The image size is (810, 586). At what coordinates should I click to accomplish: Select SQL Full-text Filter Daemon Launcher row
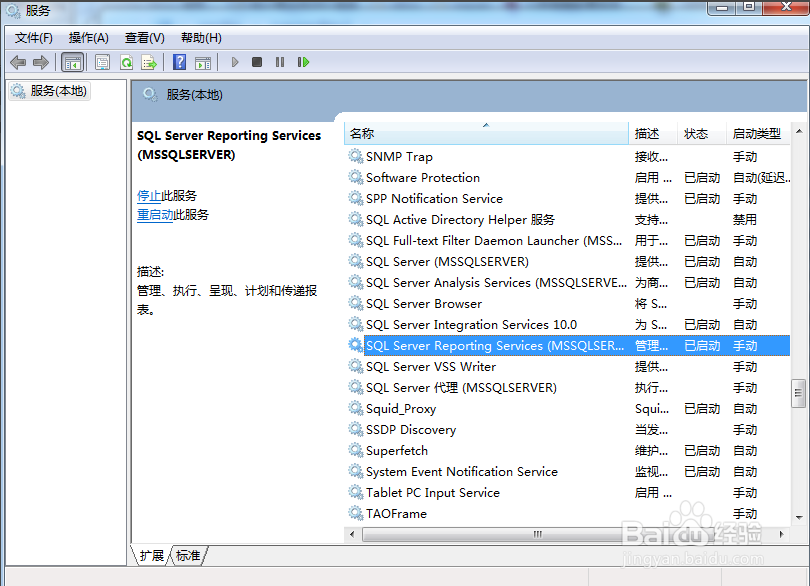pyautogui.click(x=567, y=240)
